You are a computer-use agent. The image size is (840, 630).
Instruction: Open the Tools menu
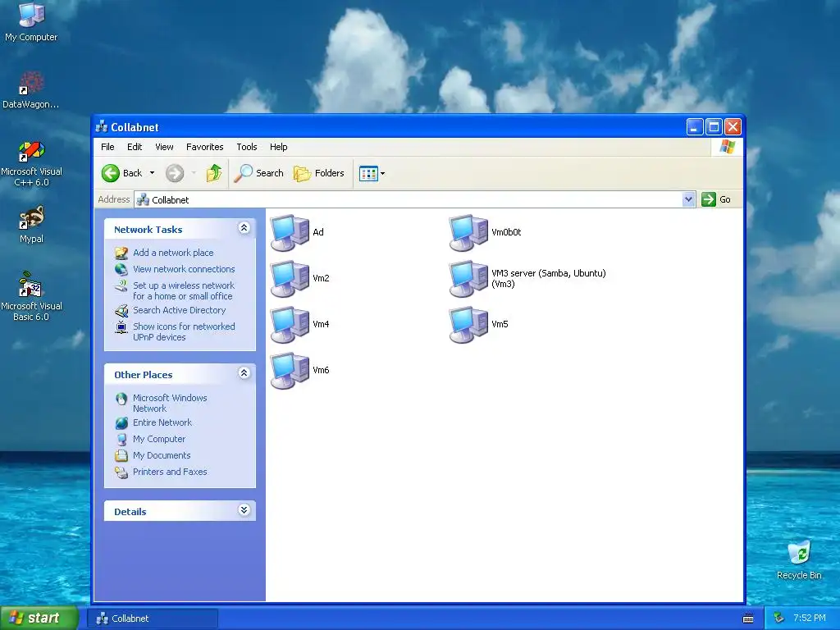(247, 147)
